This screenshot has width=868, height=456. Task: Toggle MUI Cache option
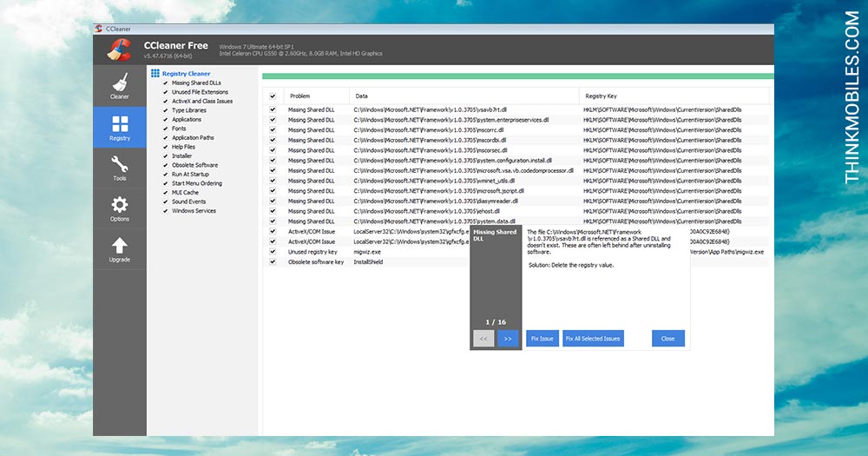point(166,193)
